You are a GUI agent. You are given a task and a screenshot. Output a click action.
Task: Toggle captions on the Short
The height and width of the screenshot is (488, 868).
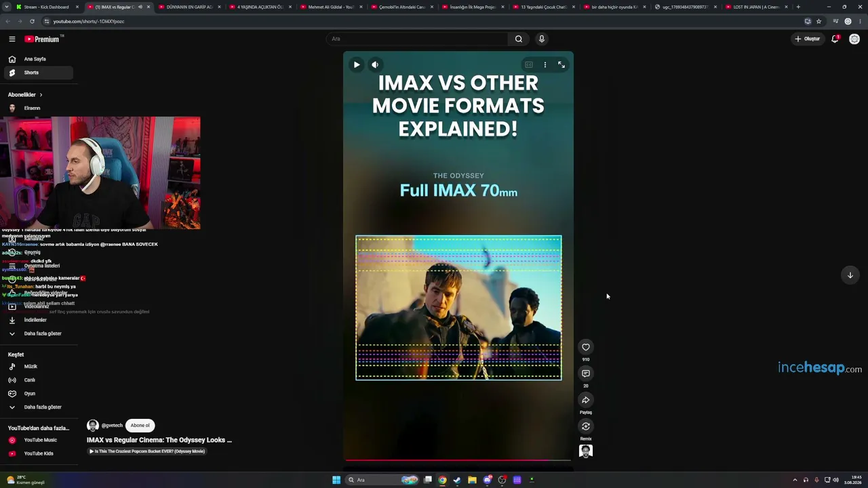(x=528, y=64)
